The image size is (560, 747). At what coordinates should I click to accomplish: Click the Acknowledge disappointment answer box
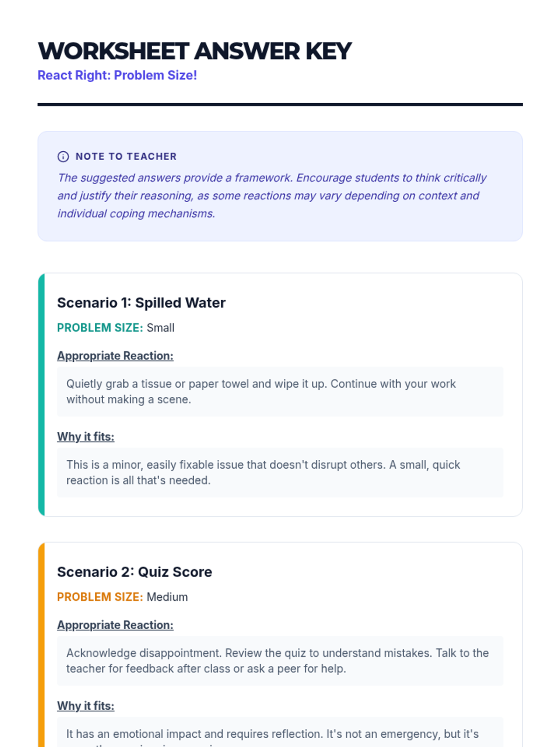coord(280,661)
